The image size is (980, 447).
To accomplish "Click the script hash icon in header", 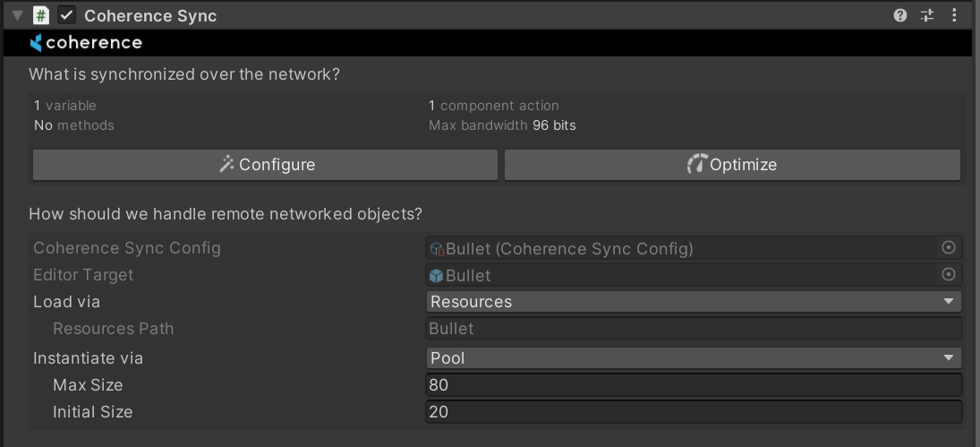I will pos(41,15).
